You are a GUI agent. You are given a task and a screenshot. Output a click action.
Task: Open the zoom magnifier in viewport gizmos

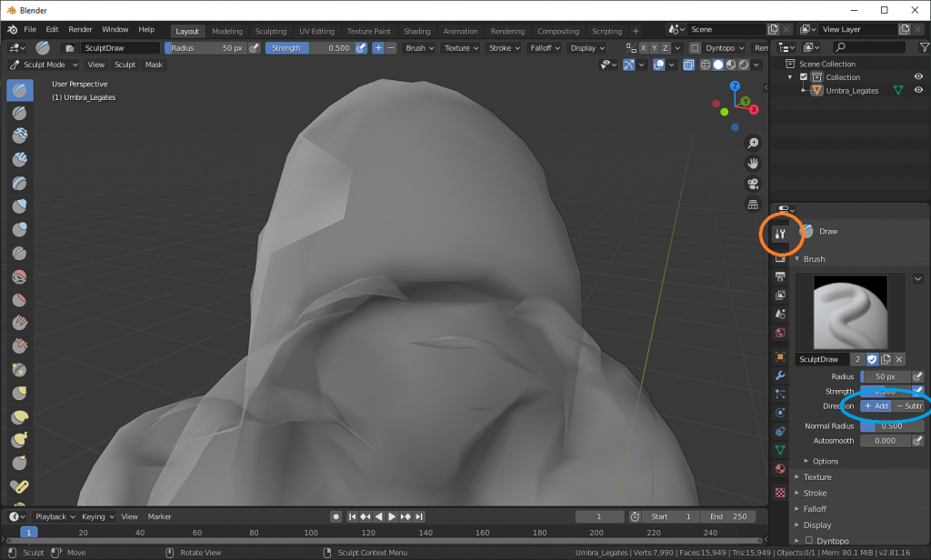tap(753, 143)
